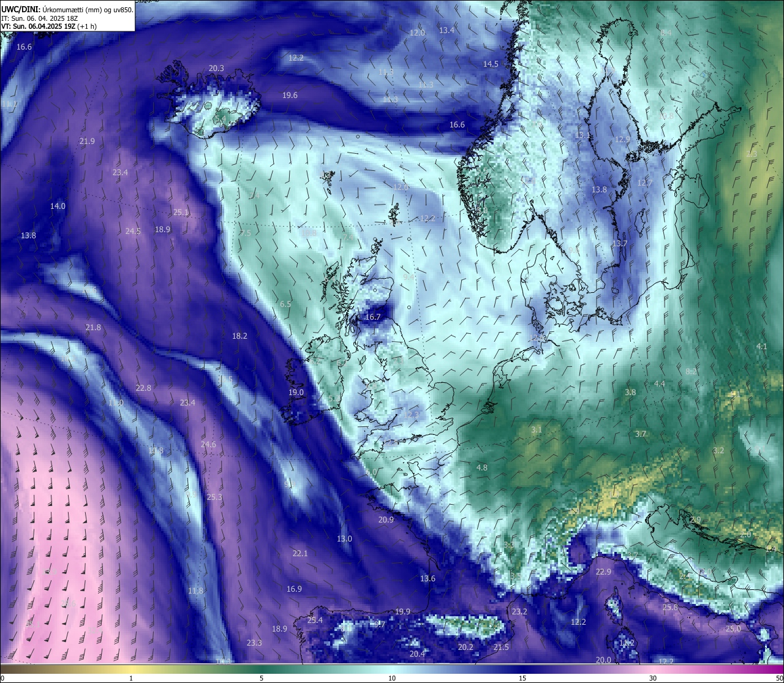Click the 18.2 value on the map
The width and height of the screenshot is (784, 683).
coord(239,336)
